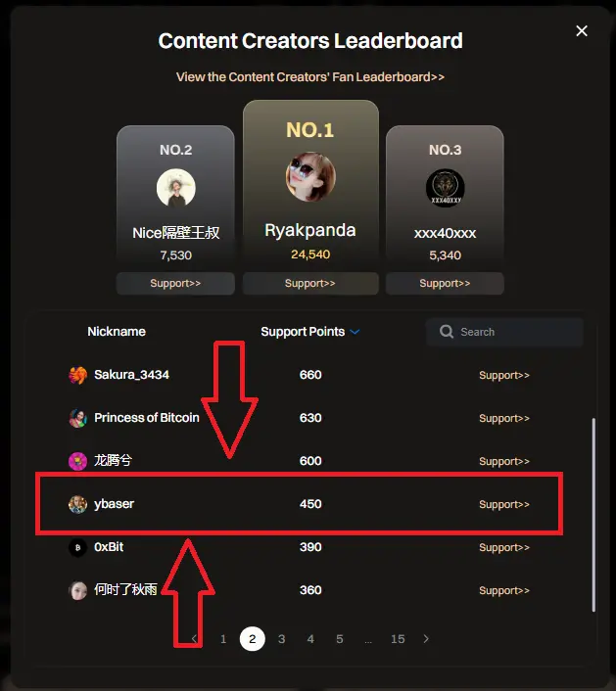Click the NO.2 Nice隔壁王叔 avatar
The height and width of the screenshot is (691, 616).
coord(176,188)
